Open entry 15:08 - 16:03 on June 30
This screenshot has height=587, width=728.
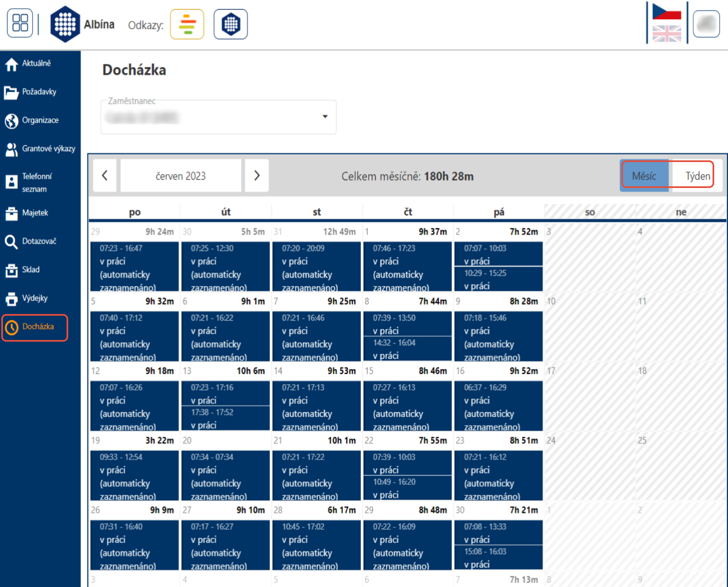(499, 557)
